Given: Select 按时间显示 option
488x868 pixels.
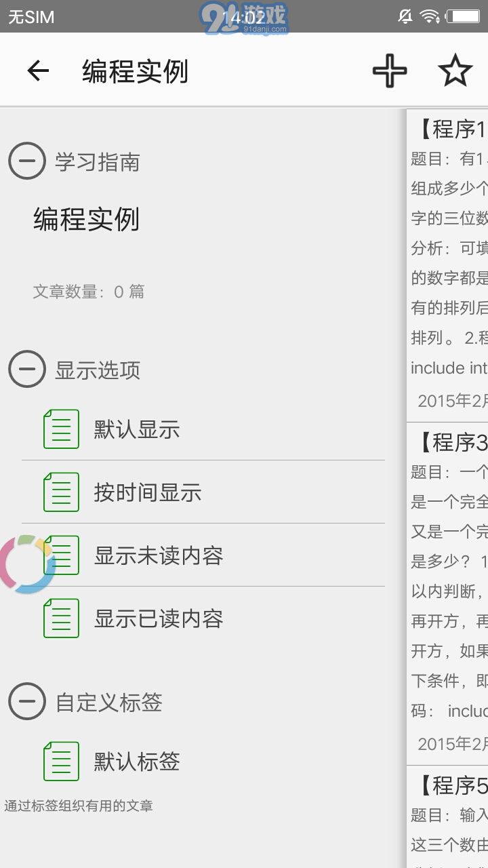Looking at the screenshot, I should [x=203, y=492].
